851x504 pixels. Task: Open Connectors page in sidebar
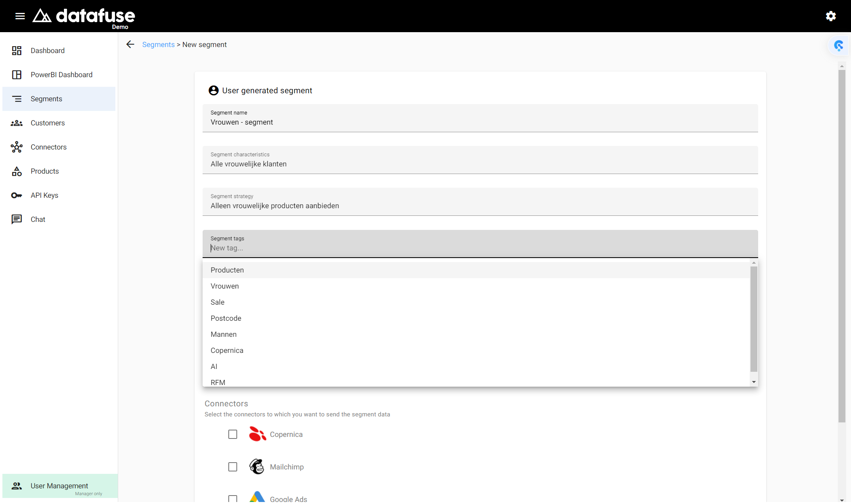(x=59, y=147)
